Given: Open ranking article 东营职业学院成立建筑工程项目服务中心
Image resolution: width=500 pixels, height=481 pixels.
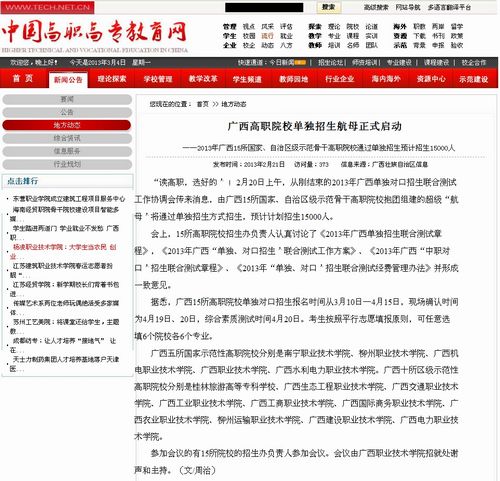Looking at the screenshot, I should click(x=69, y=199).
